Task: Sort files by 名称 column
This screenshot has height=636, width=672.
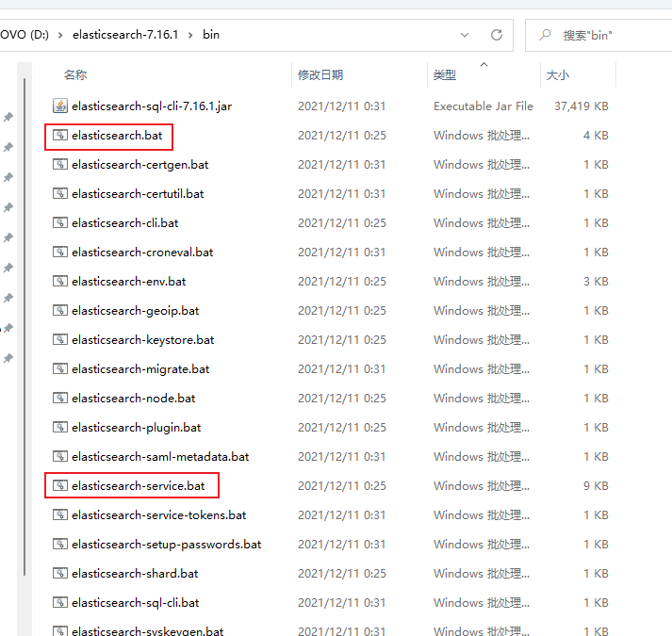Action: click(75, 75)
